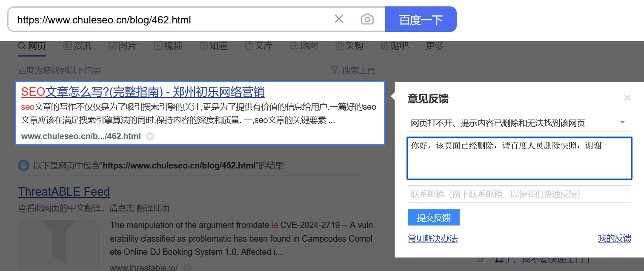The height and width of the screenshot is (271, 644).
Task: Switch to the 文库 tab
Action: (x=259, y=46)
